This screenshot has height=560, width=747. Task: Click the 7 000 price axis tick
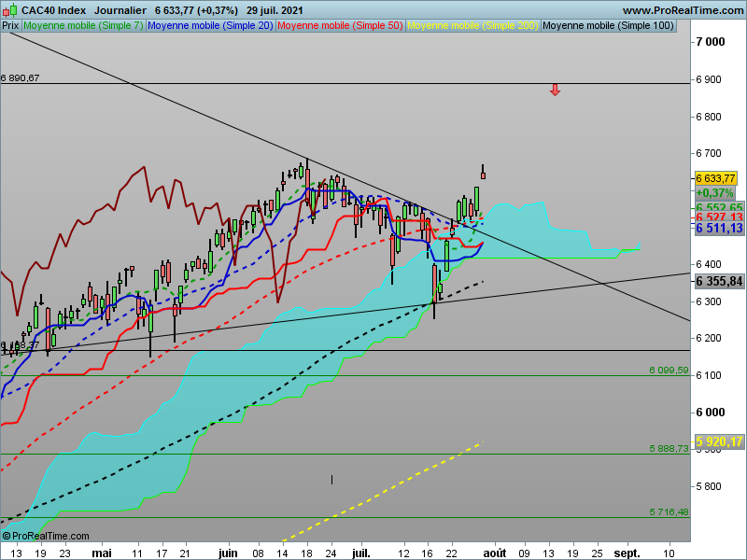[711, 42]
